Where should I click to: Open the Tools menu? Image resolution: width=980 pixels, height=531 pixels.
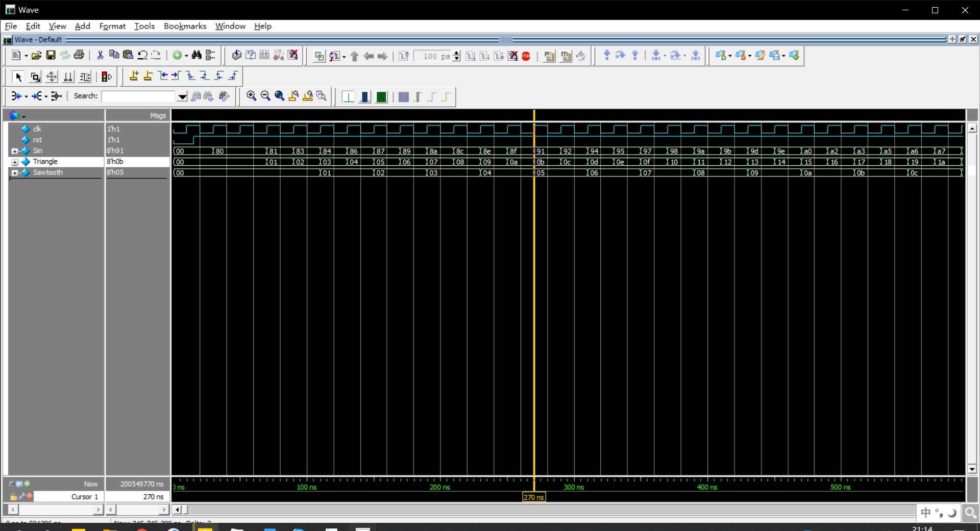coord(144,26)
